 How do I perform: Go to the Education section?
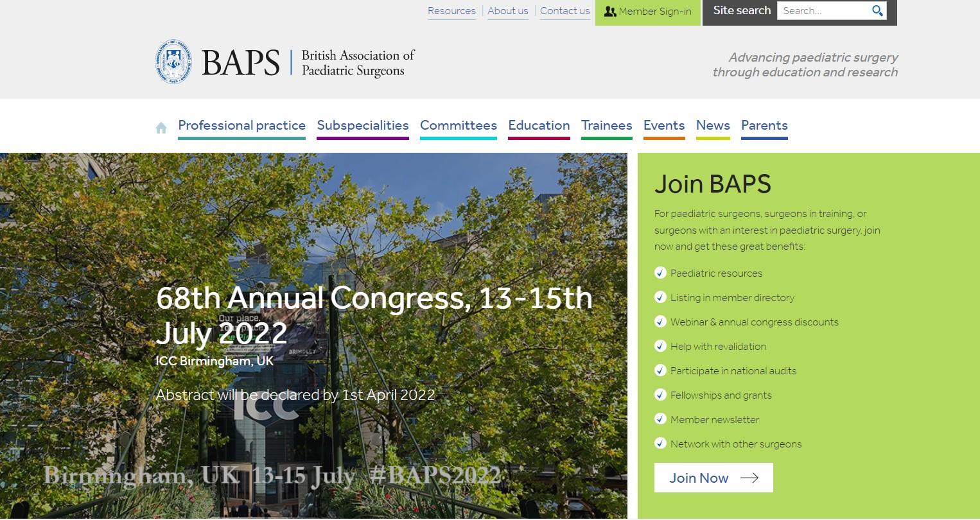tap(539, 125)
